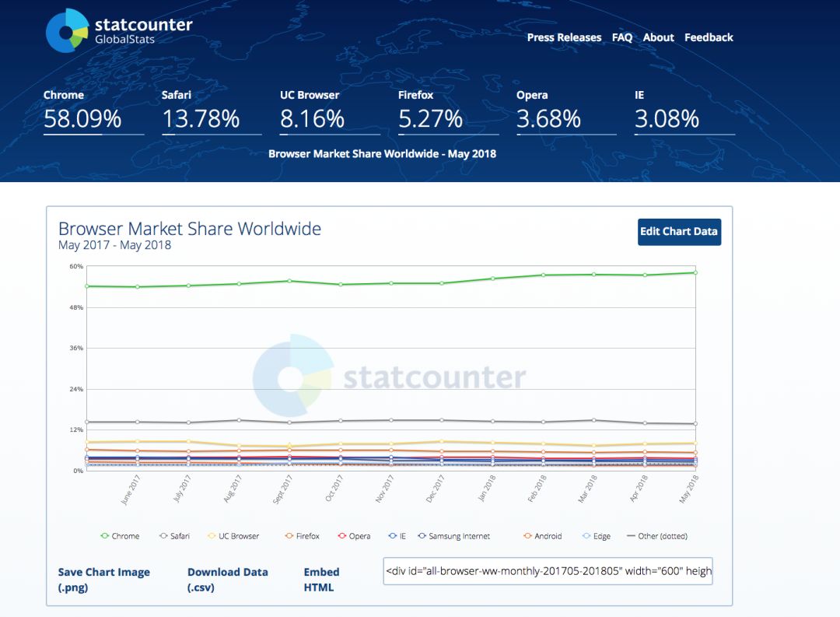
Task: Save Chart Image as png
Action: point(104,580)
